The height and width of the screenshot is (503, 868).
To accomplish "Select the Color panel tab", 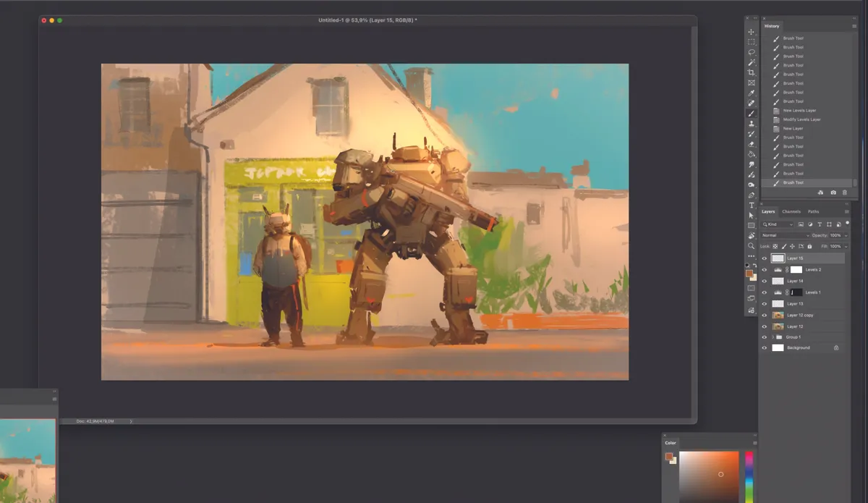I will click(x=671, y=443).
